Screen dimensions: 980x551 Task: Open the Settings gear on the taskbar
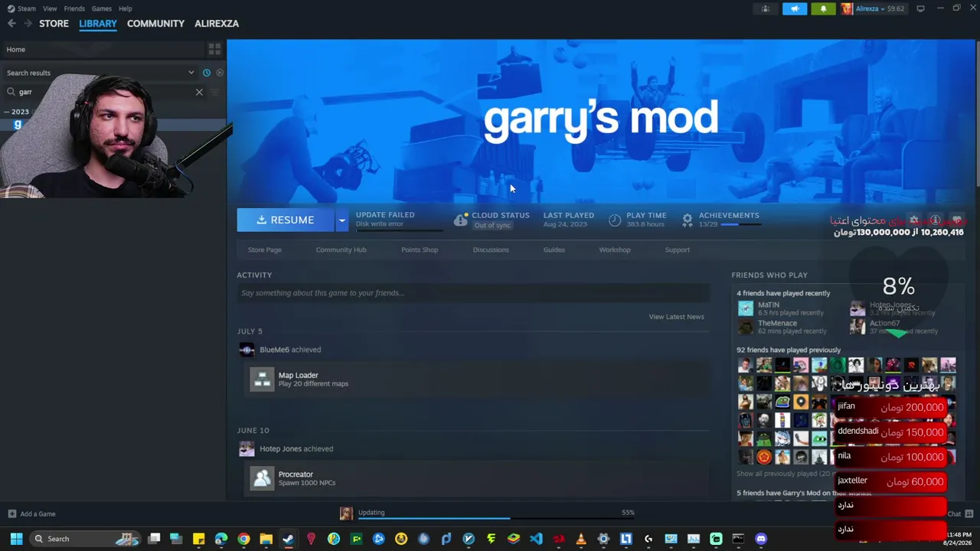coord(603,539)
